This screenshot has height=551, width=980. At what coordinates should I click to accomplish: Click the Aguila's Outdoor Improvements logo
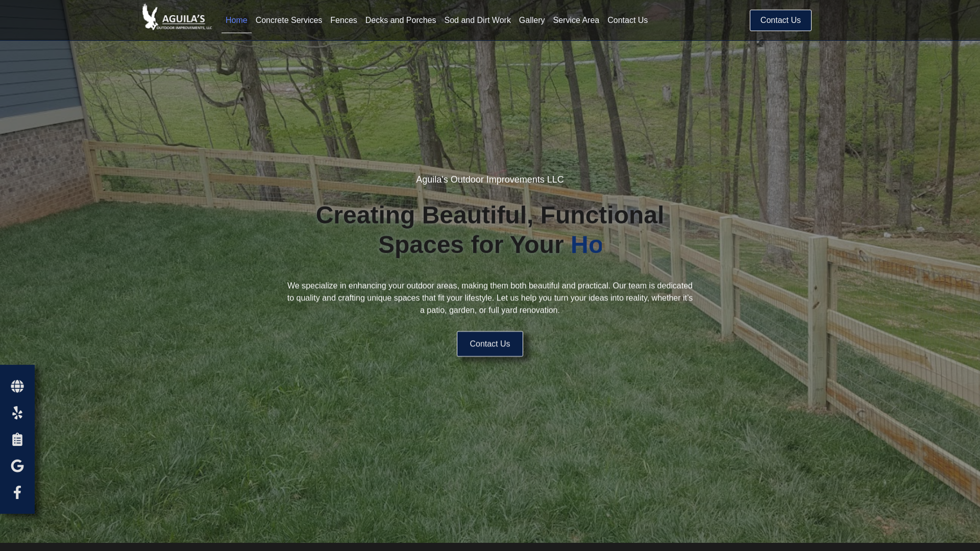pyautogui.click(x=177, y=17)
